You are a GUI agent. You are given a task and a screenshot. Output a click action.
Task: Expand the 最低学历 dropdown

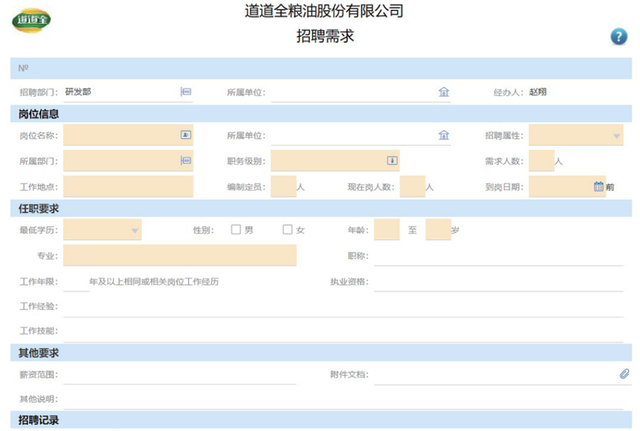135,231
